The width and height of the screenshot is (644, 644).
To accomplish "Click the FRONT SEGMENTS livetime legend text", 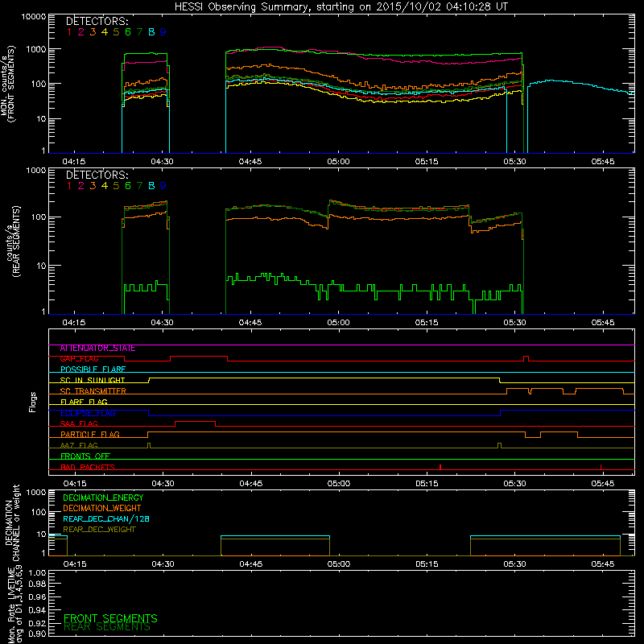I will click(110, 618).
